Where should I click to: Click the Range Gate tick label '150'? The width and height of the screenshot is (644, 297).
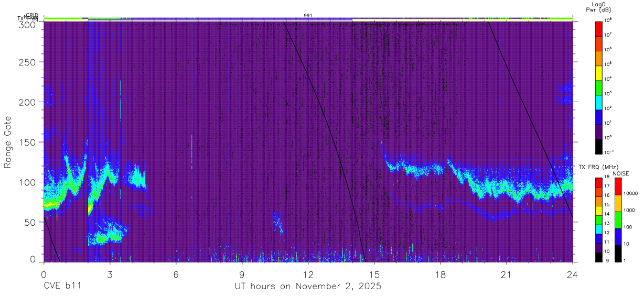(x=28, y=142)
